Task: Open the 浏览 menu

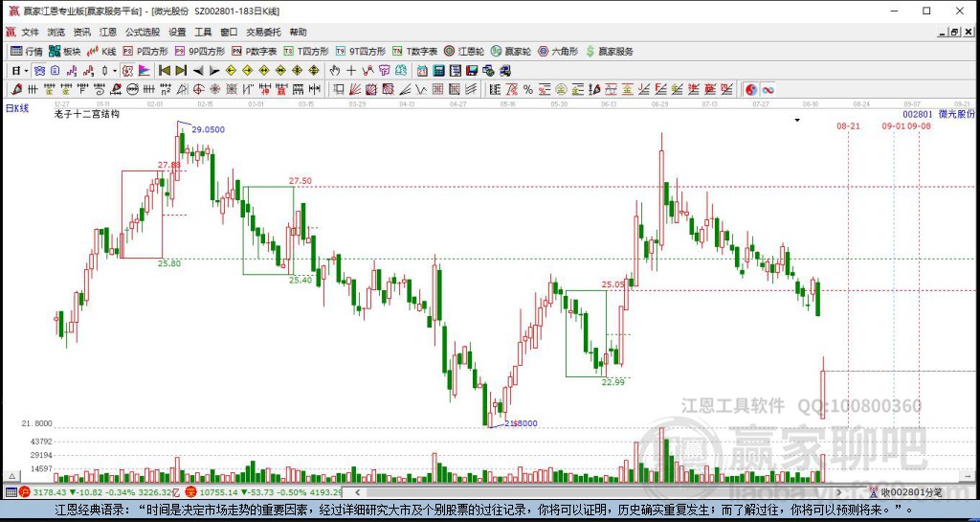Action: pos(56,32)
